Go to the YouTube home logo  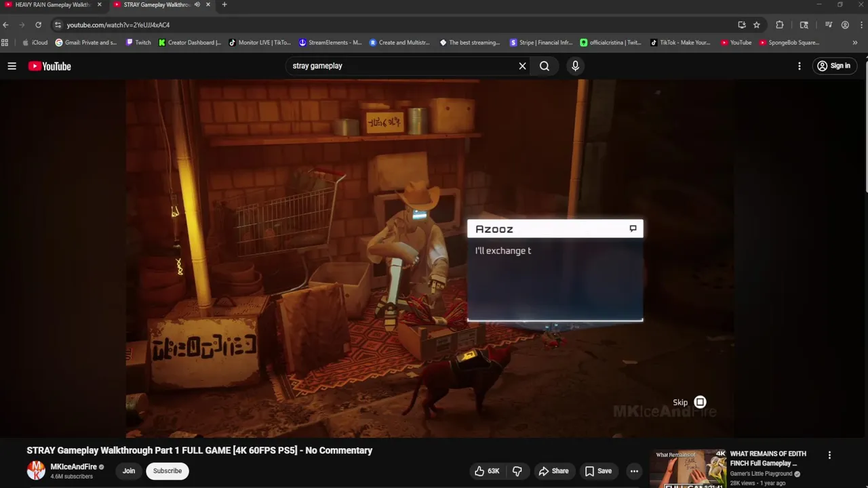pyautogui.click(x=50, y=66)
